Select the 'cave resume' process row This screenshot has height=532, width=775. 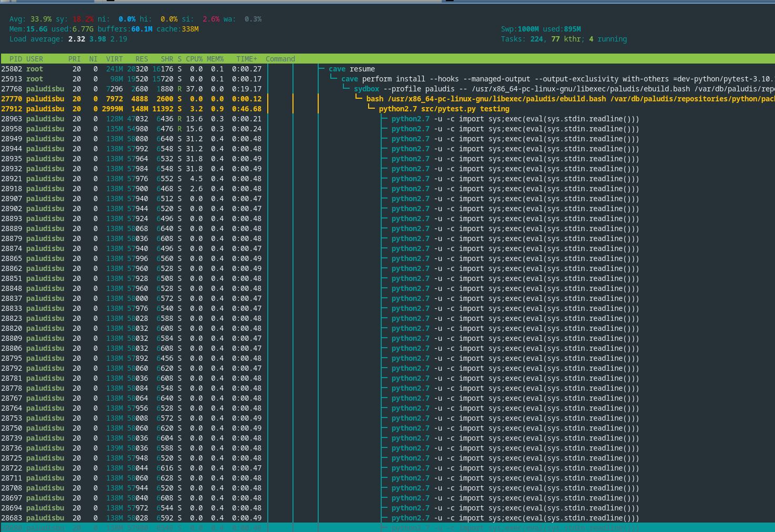[x=387, y=69]
